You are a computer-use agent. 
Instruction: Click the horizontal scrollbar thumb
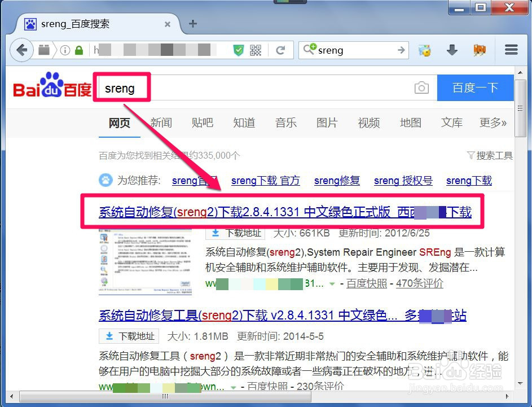[x=165, y=396]
